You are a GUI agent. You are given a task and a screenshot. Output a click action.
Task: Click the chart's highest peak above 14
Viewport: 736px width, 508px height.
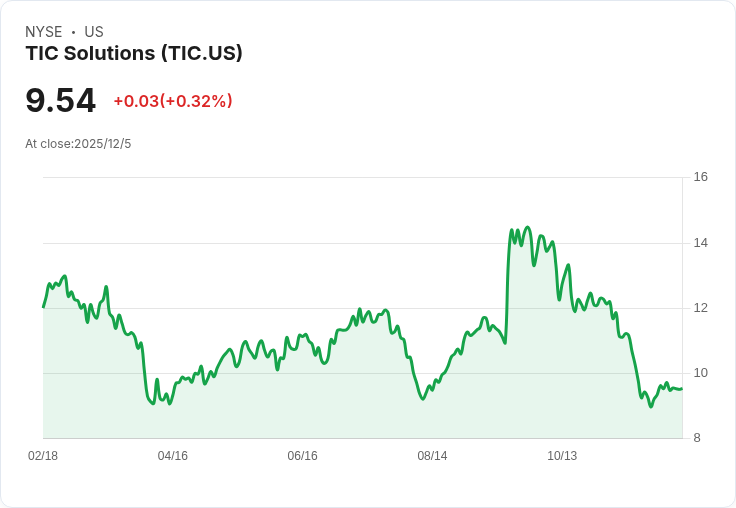click(x=527, y=228)
